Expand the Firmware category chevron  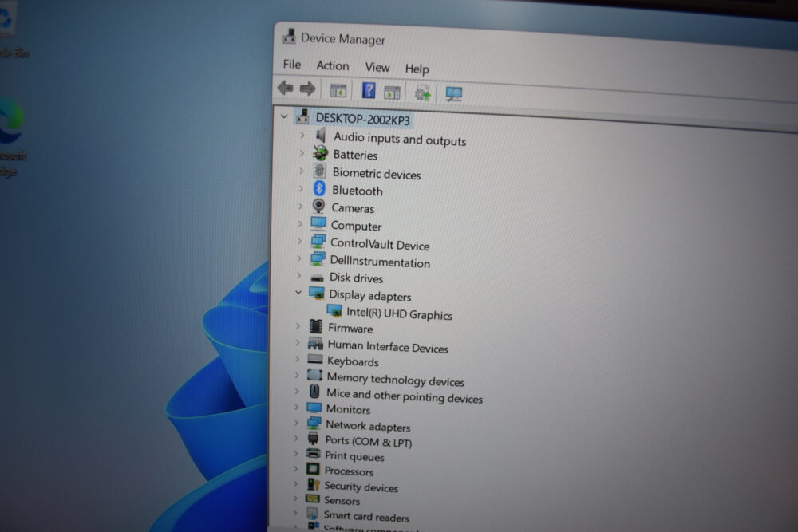click(298, 326)
